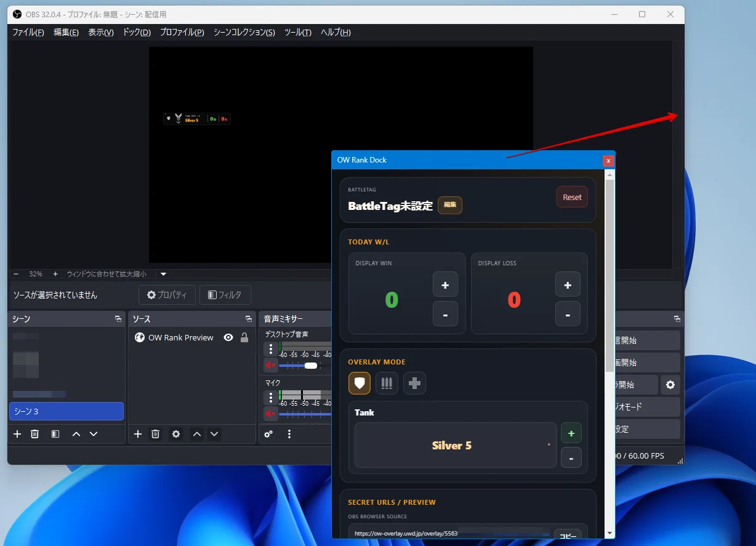
Task: Zoom out preview with minus icon
Action: 16,274
